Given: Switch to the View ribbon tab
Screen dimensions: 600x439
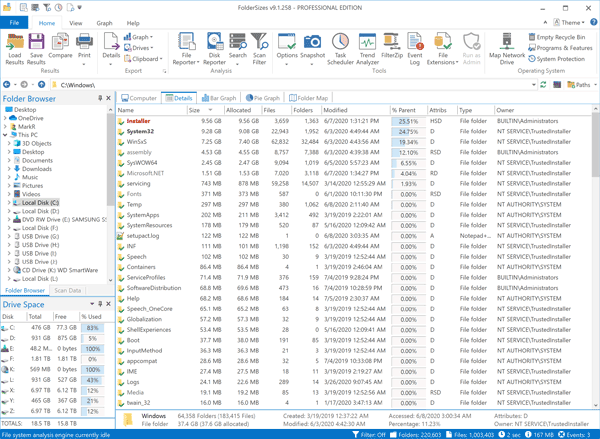Looking at the screenshot, I should (x=76, y=23).
